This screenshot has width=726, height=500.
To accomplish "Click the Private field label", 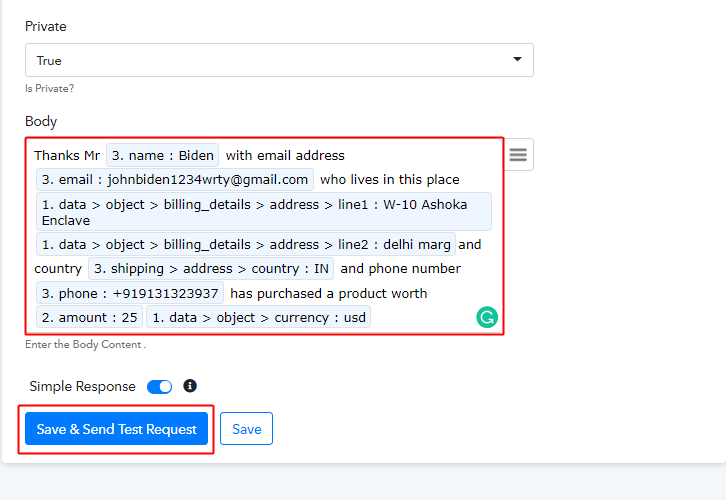I will pyautogui.click(x=46, y=26).
